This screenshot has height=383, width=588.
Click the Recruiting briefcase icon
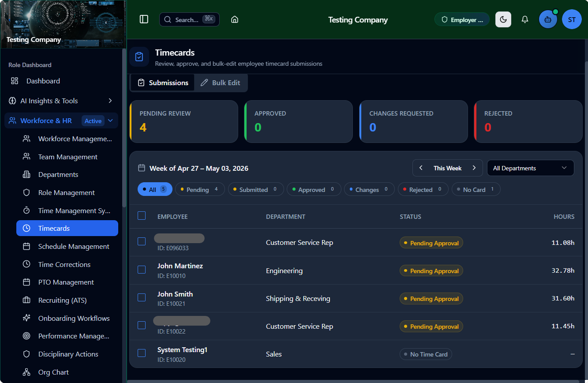26,300
